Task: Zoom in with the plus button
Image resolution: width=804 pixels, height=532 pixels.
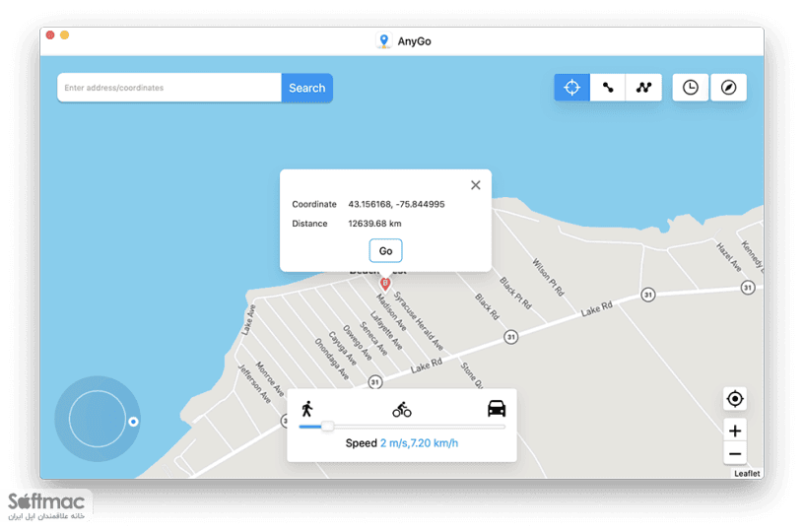Action: (x=735, y=431)
